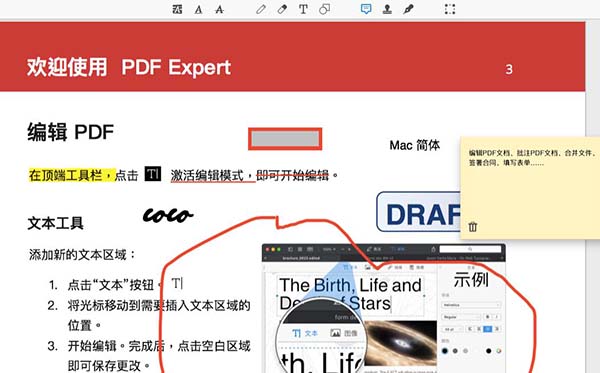Viewport: 600px width, 373px height.
Task: Select the red-bordered gray rectangle annotation
Action: (285, 138)
